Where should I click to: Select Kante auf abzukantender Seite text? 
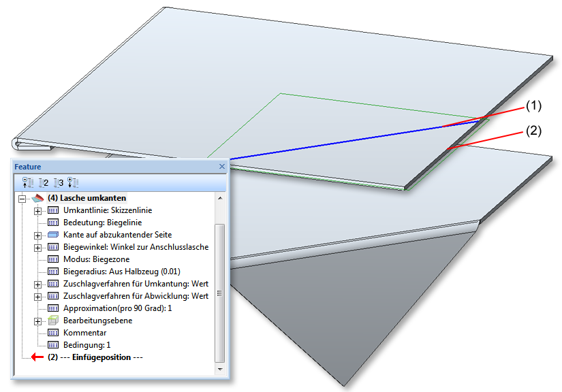click(118, 235)
